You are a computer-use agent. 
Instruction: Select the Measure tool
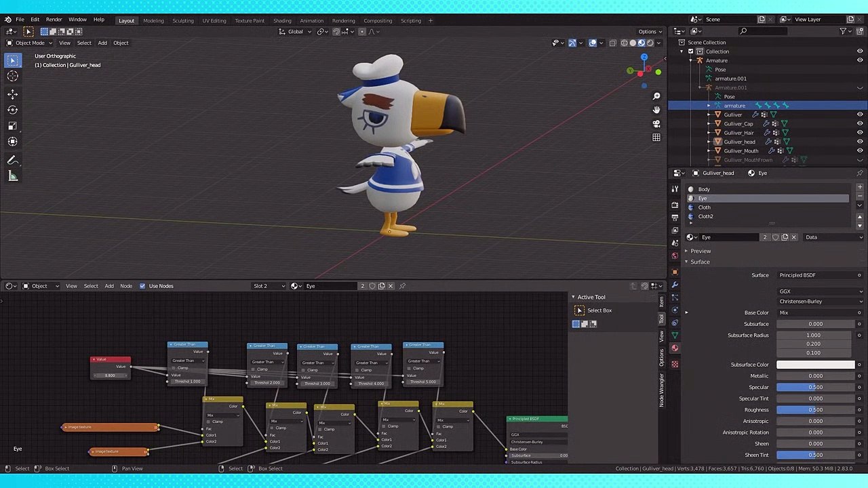tap(12, 176)
